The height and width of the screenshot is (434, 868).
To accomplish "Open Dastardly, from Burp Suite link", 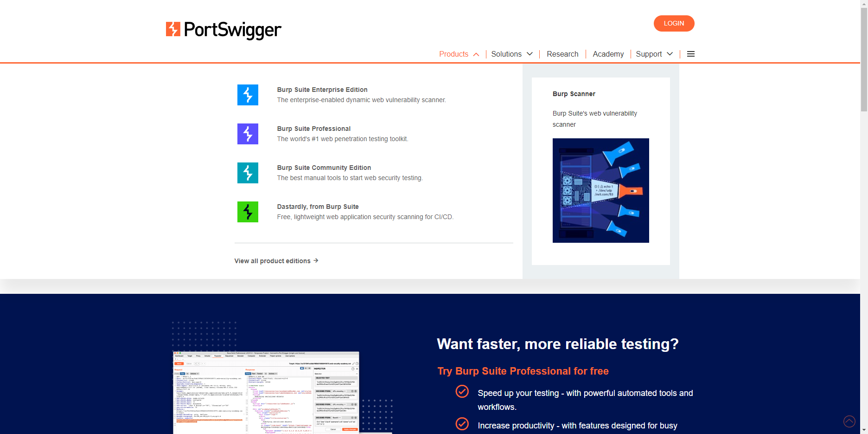I will 318,207.
